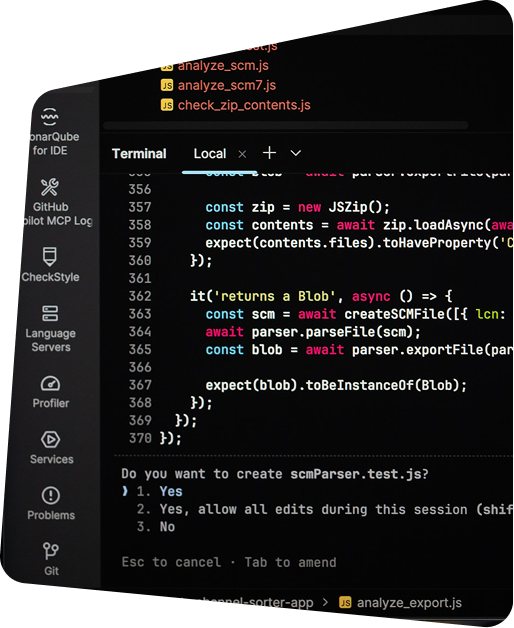Image resolution: width=514 pixels, height=628 pixels.
Task: Switch to the Local terminal tab
Action: pos(210,154)
